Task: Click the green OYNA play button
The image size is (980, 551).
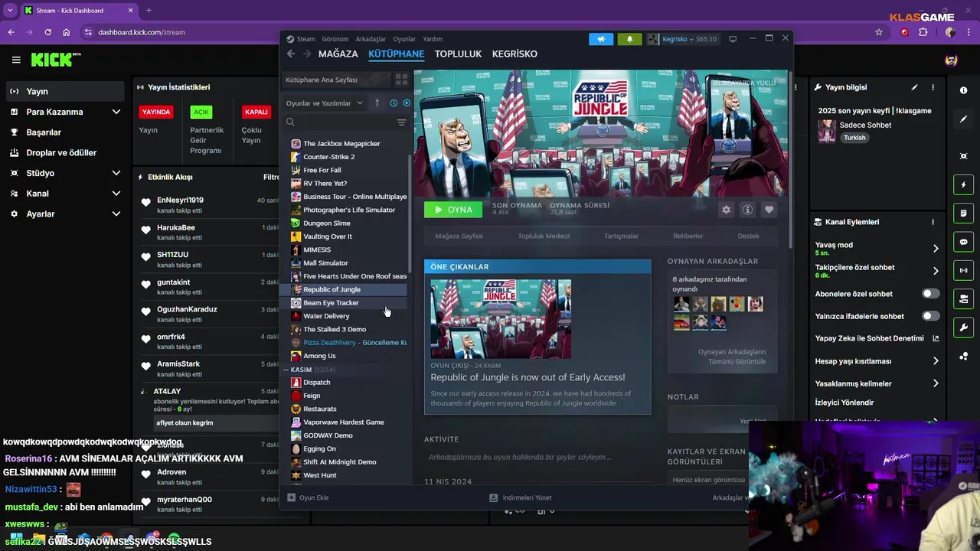Action: point(453,210)
